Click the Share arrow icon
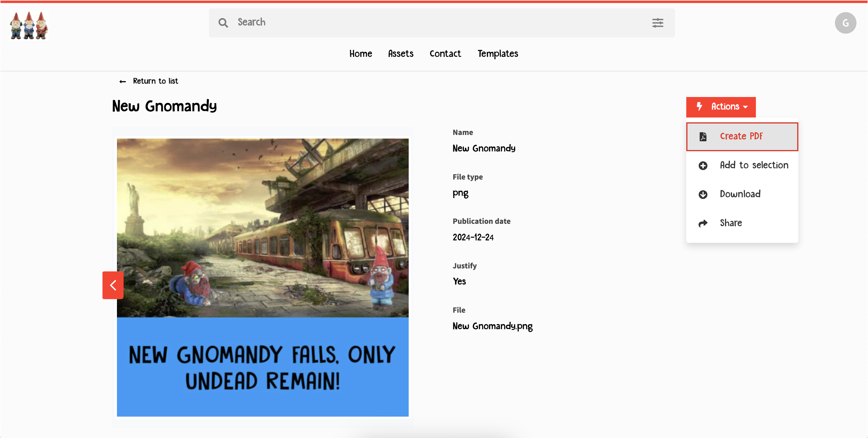Image resolution: width=868 pixels, height=438 pixels. click(703, 223)
